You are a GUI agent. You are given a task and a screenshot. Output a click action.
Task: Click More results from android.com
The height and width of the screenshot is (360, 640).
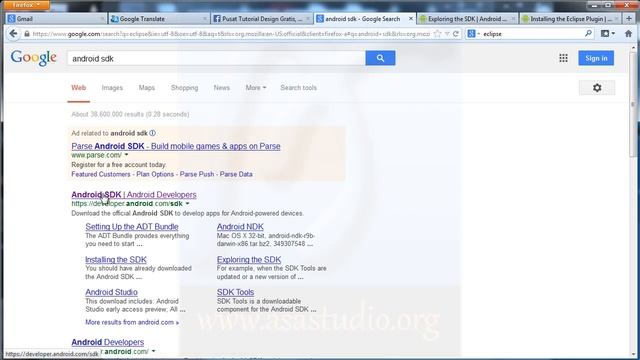[132, 322]
